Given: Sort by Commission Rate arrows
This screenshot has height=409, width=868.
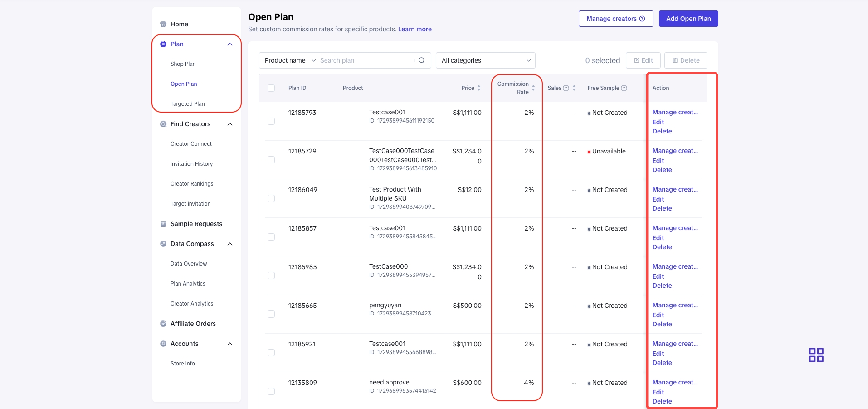Looking at the screenshot, I should coord(533,88).
